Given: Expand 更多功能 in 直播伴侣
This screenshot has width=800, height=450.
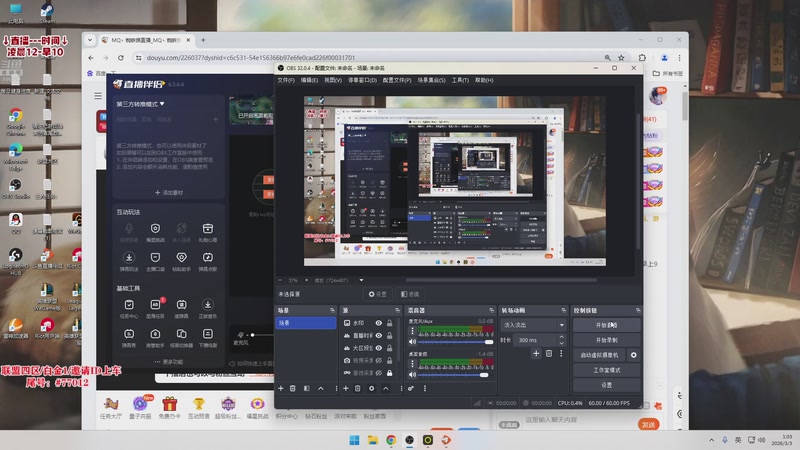Looking at the screenshot, I should point(169,362).
